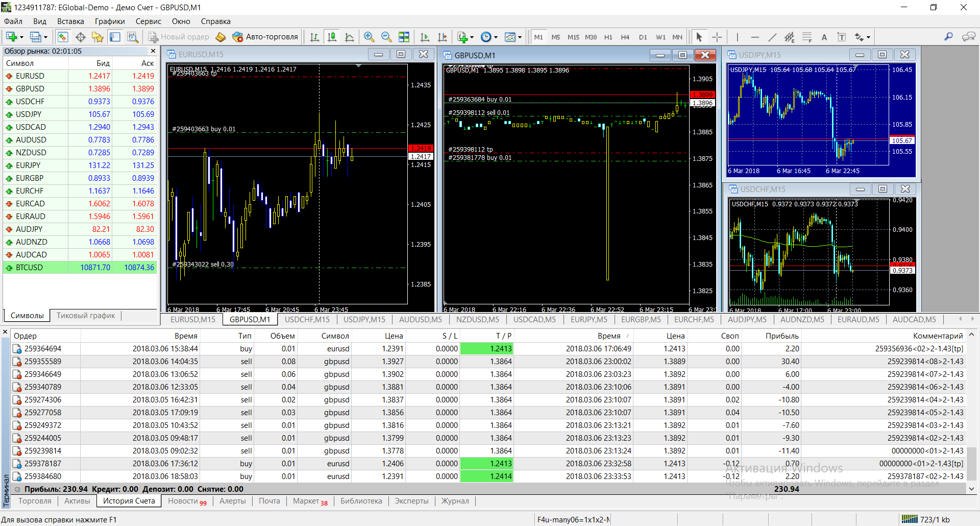Switch timeframe to M30

[591, 37]
